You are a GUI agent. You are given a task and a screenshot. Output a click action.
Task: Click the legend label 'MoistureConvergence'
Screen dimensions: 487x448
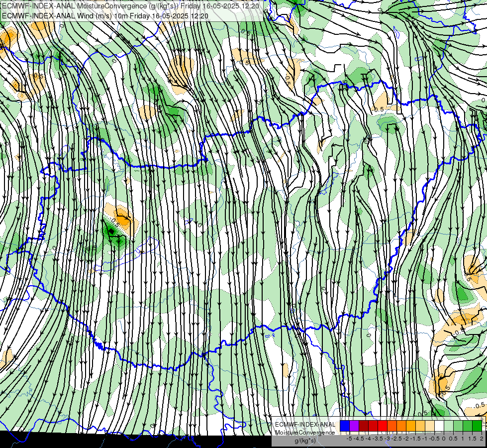point(305,433)
